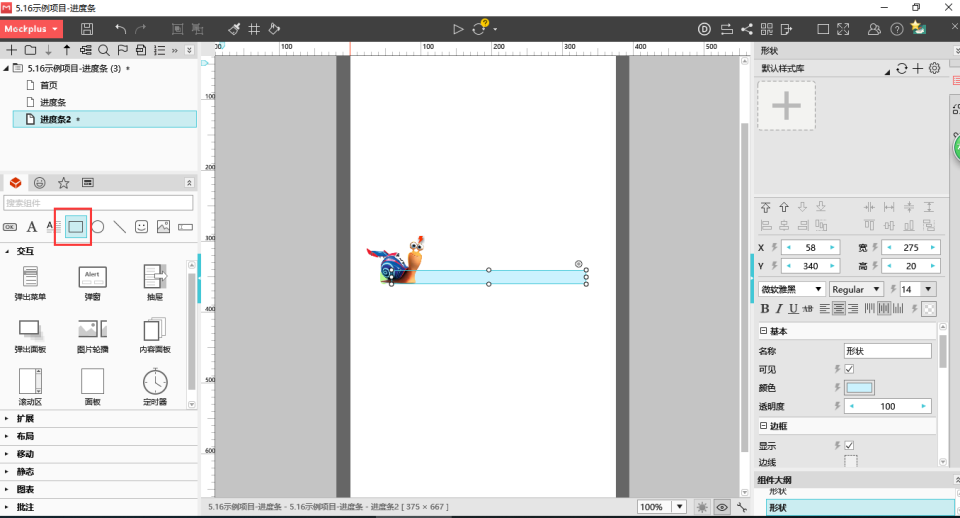This screenshot has height=518, width=960.
Task: Set left text alignment
Action: click(825, 309)
